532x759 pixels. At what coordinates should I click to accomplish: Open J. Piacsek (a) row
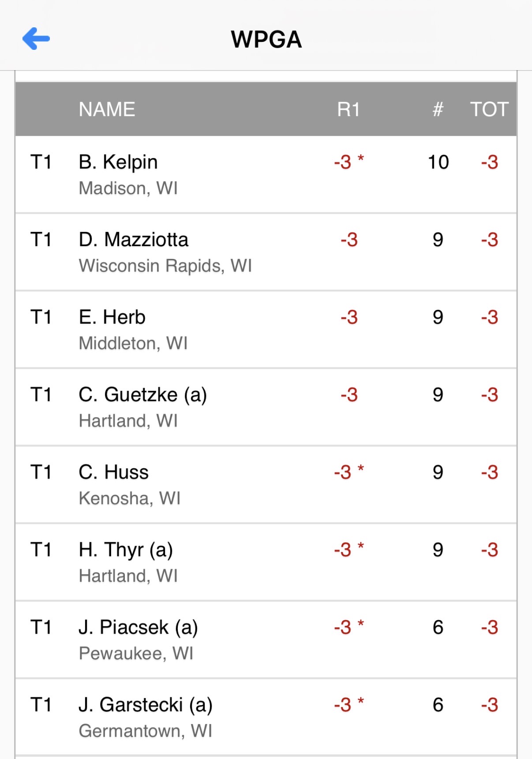coord(266,640)
